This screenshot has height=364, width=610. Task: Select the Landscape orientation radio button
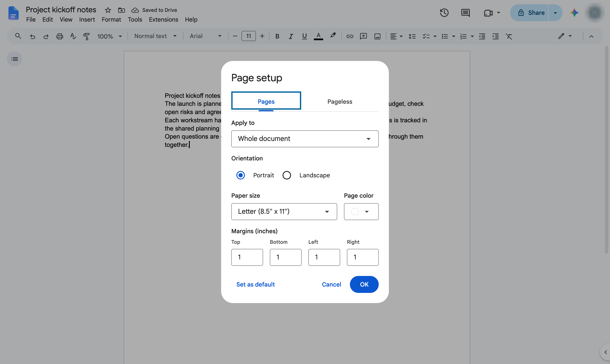tap(286, 175)
